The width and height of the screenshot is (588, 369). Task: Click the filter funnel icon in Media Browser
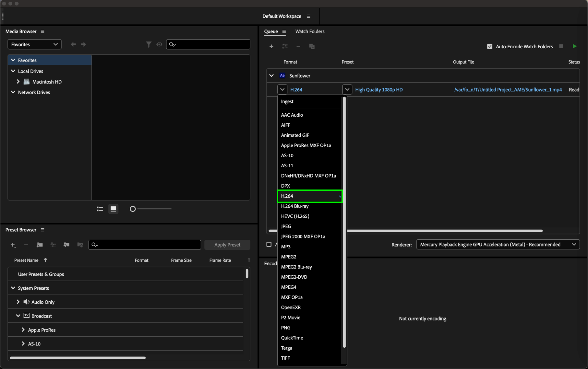(x=149, y=44)
